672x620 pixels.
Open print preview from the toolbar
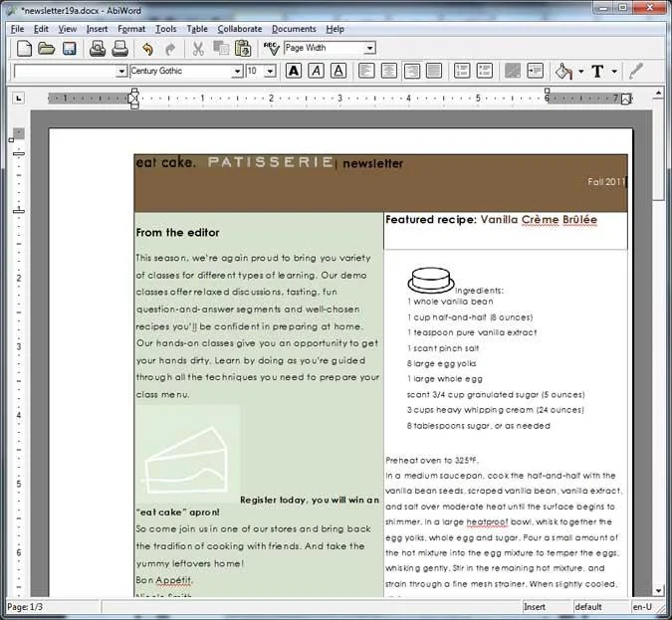tap(98, 49)
